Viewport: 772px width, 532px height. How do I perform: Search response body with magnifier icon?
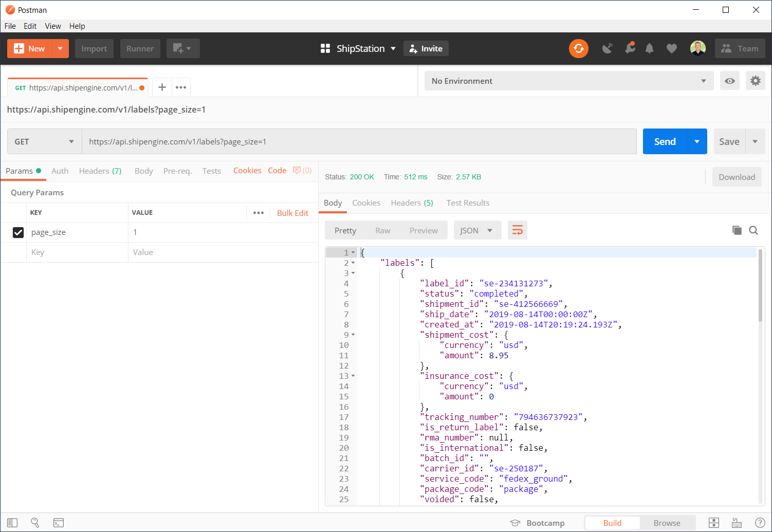(x=753, y=230)
